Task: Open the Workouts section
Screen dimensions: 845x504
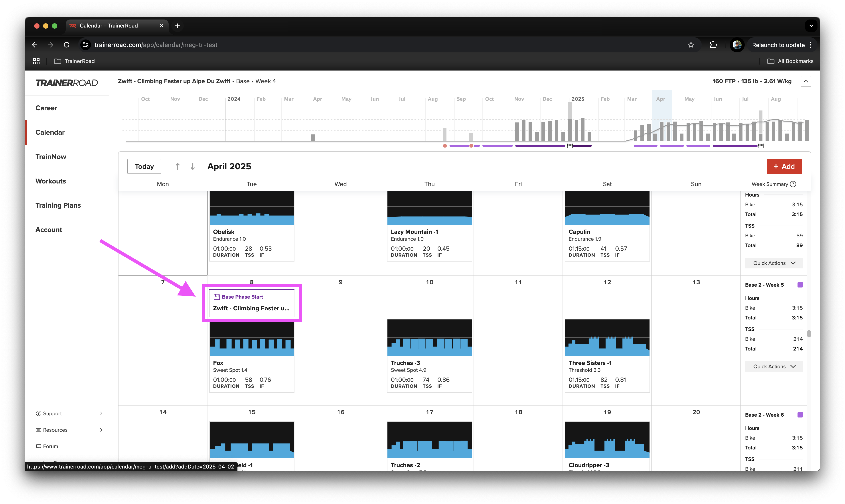Action: pyautogui.click(x=51, y=181)
